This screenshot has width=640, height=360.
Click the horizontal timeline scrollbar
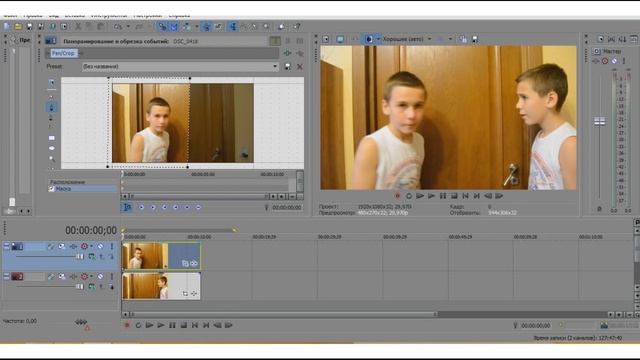[x=284, y=315]
